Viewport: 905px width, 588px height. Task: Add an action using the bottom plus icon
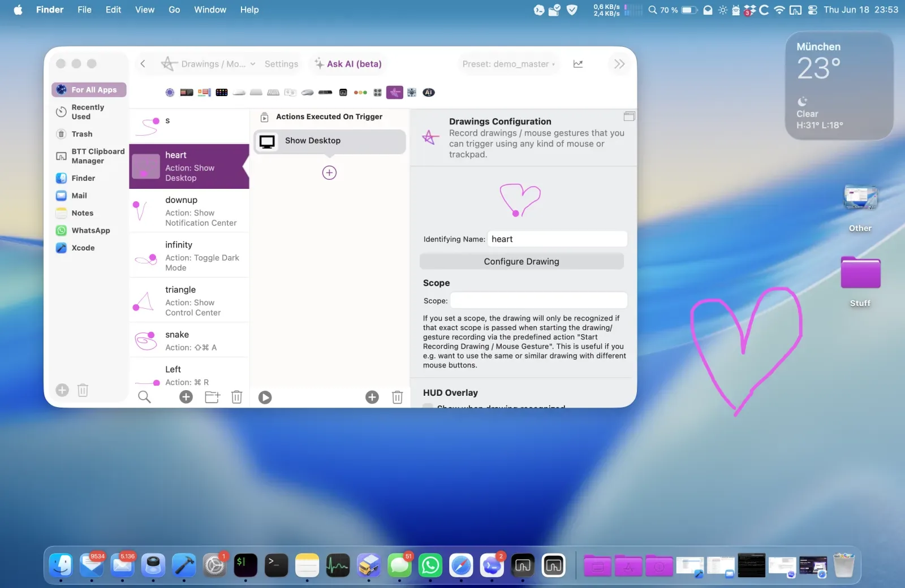click(372, 397)
